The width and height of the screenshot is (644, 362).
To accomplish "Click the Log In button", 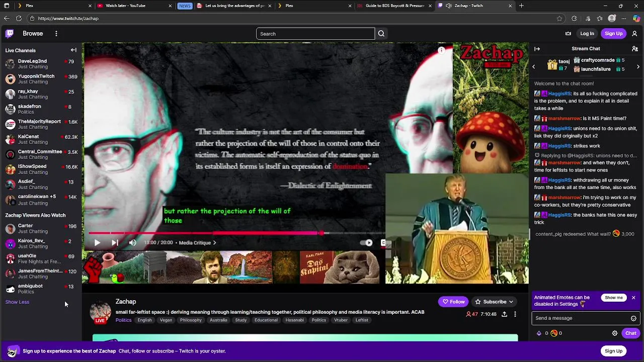I will pos(587,34).
